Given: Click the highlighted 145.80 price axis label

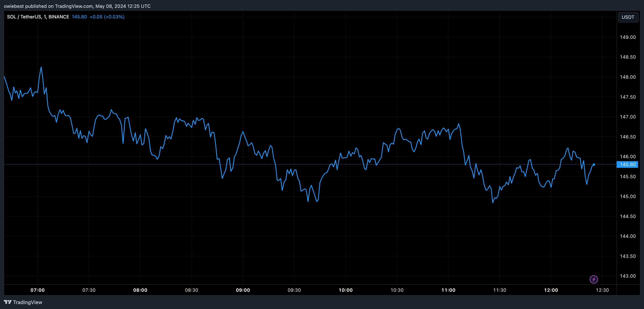Looking at the screenshot, I should pos(627,165).
